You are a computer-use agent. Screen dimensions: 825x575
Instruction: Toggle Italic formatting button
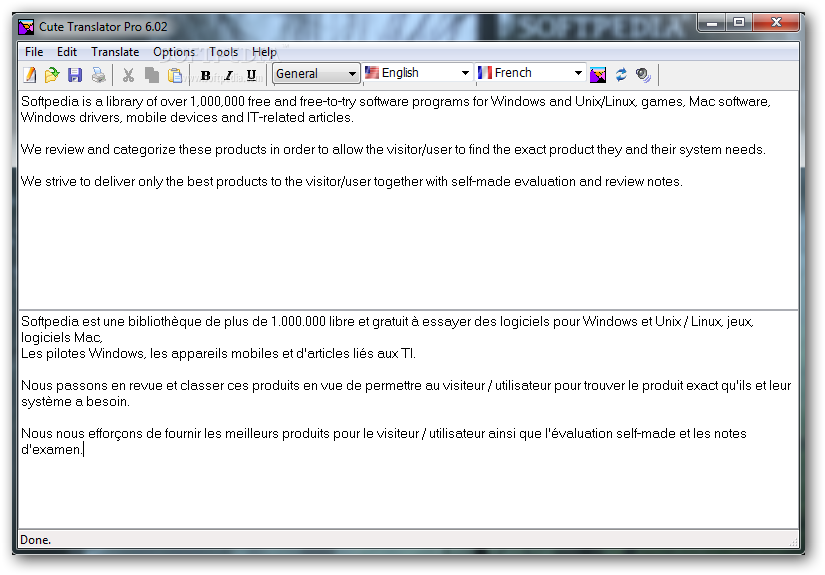tap(228, 76)
